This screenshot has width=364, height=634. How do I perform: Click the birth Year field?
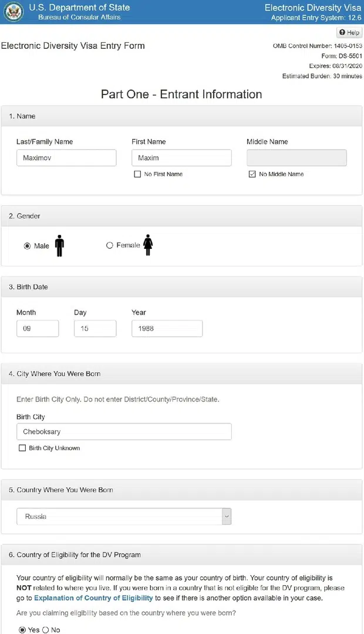[x=167, y=329]
